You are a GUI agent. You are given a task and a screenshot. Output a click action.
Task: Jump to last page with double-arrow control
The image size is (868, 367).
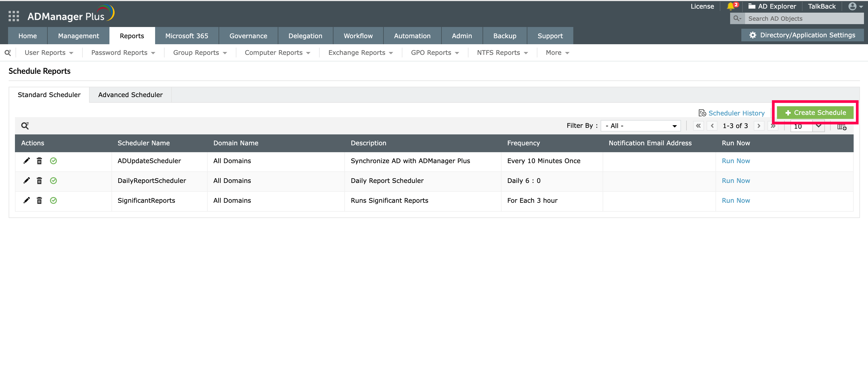point(773,125)
